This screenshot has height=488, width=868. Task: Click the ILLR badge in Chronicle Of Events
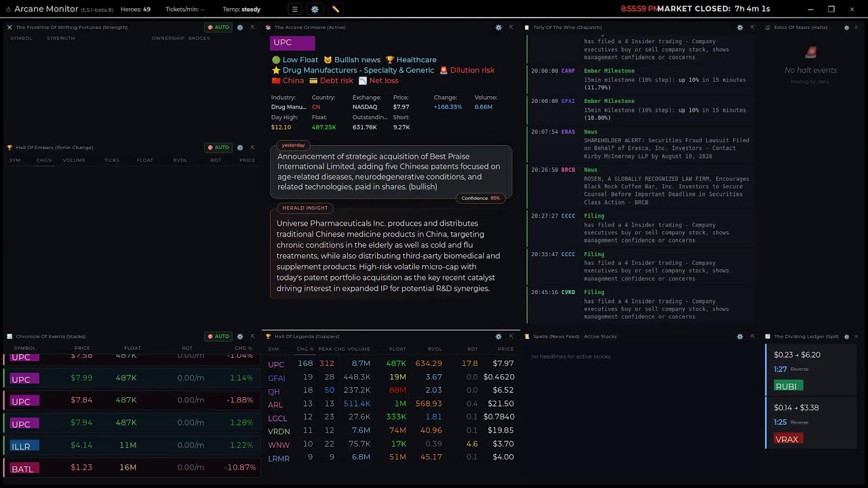[25, 446]
